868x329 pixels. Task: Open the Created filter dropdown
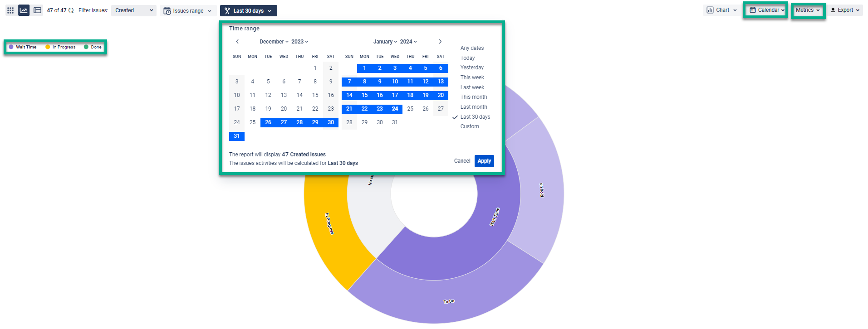coord(134,10)
